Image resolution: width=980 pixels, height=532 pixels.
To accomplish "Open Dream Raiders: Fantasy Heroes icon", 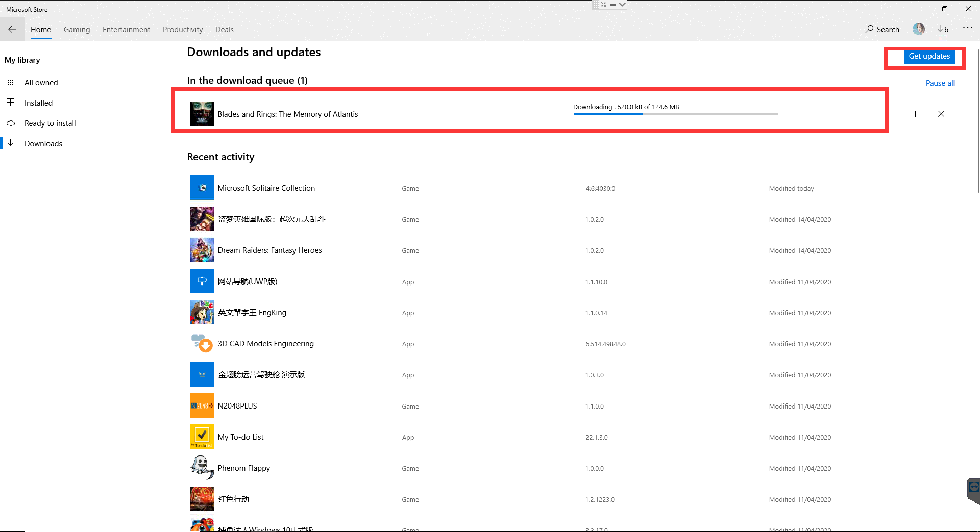I will coord(202,250).
